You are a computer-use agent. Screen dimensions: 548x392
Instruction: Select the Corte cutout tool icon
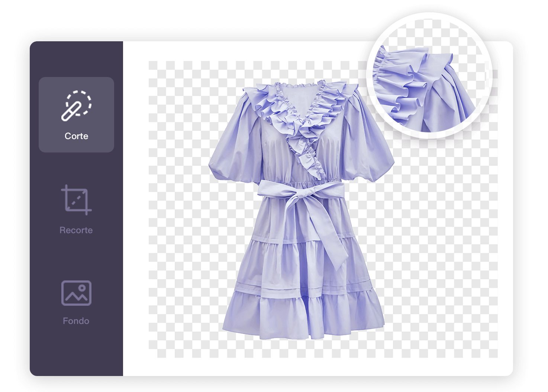point(76,105)
